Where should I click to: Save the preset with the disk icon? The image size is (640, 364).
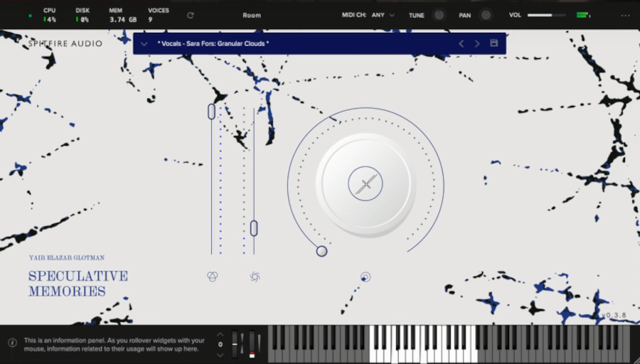[494, 43]
